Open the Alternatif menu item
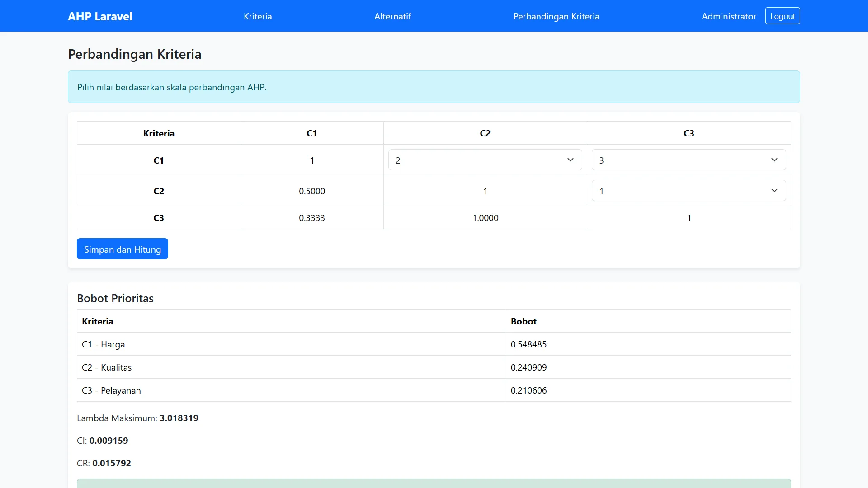The image size is (868, 488). point(392,16)
